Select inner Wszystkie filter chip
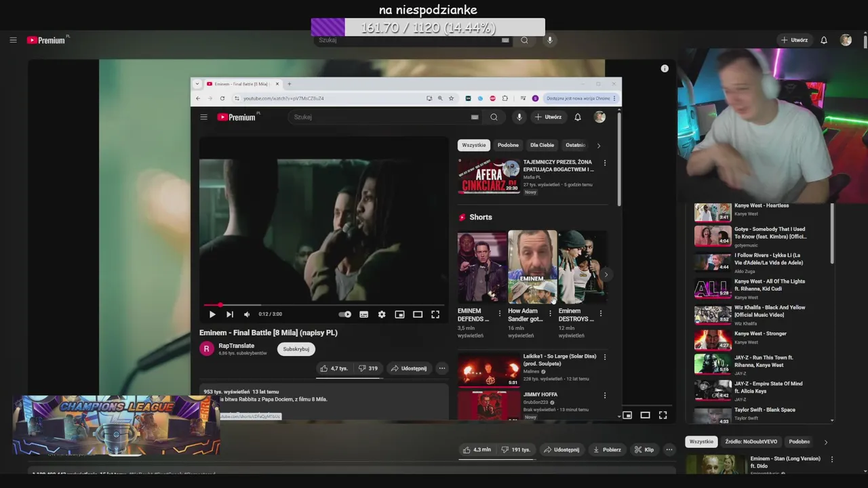 [474, 145]
